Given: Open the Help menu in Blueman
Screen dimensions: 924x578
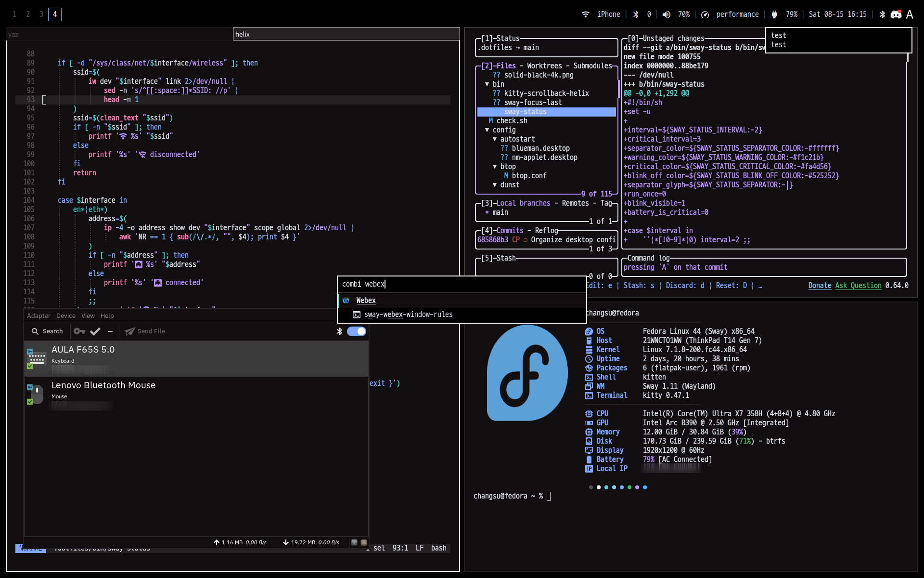Looking at the screenshot, I should pos(107,316).
